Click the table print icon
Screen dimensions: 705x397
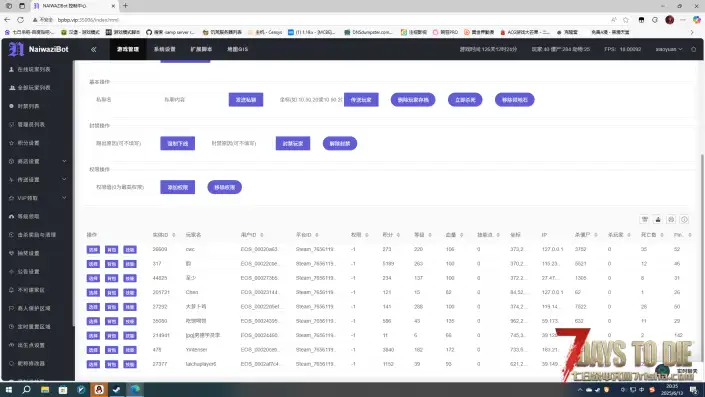pos(671,219)
